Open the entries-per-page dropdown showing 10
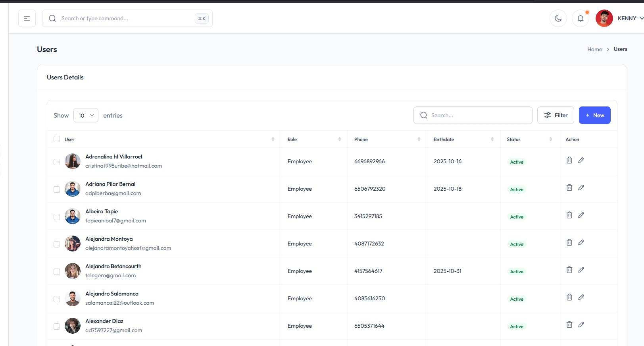 click(x=86, y=115)
